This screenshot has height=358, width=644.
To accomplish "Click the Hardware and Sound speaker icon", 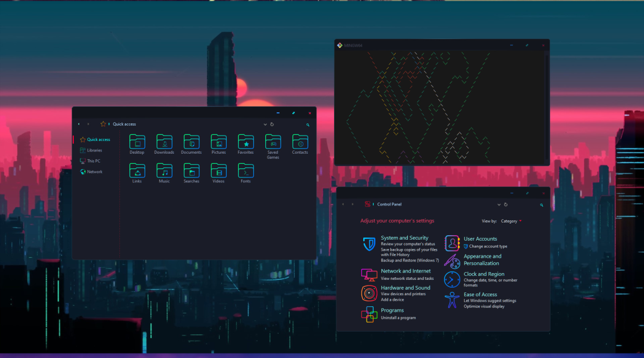I will [x=369, y=294].
